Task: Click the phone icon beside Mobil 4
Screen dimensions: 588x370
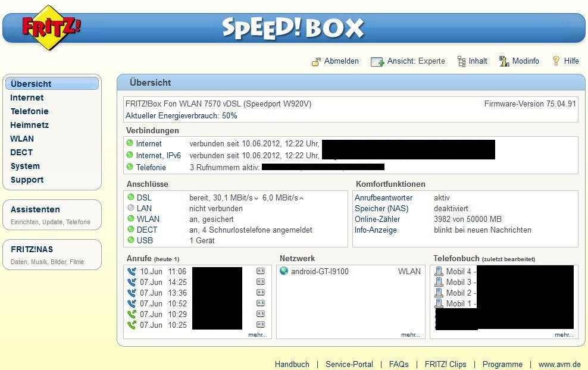Action: 439,271
